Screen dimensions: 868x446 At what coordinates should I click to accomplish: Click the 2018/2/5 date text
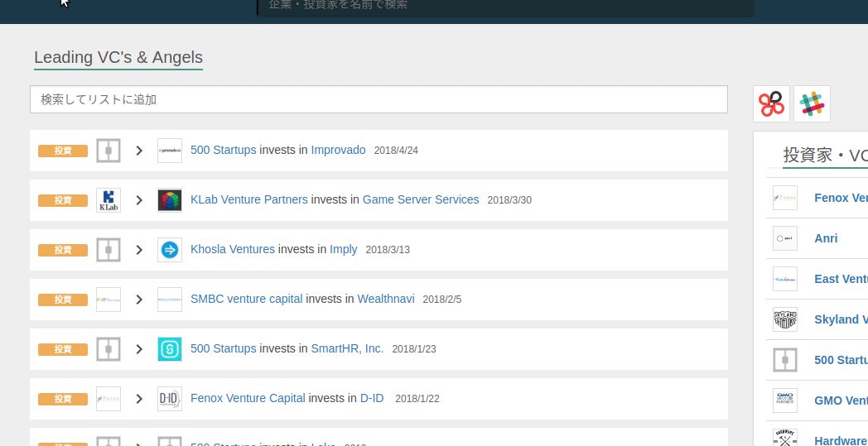tap(442, 300)
